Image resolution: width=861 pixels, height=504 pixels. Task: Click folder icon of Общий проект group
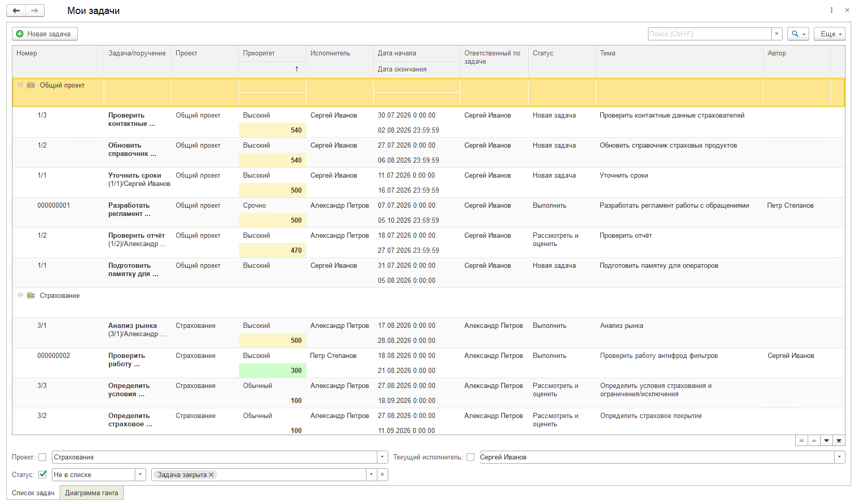pos(31,85)
